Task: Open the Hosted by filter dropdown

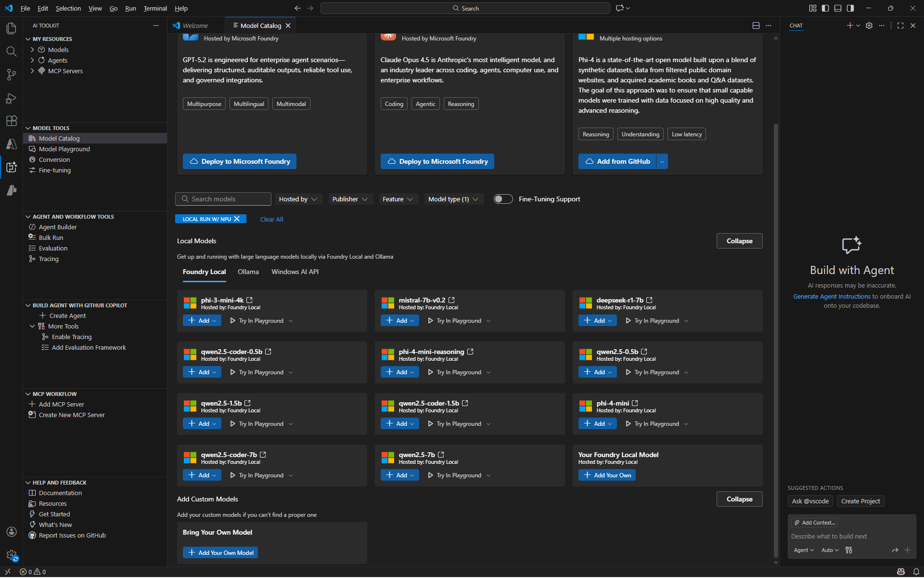Action: pyautogui.click(x=297, y=199)
